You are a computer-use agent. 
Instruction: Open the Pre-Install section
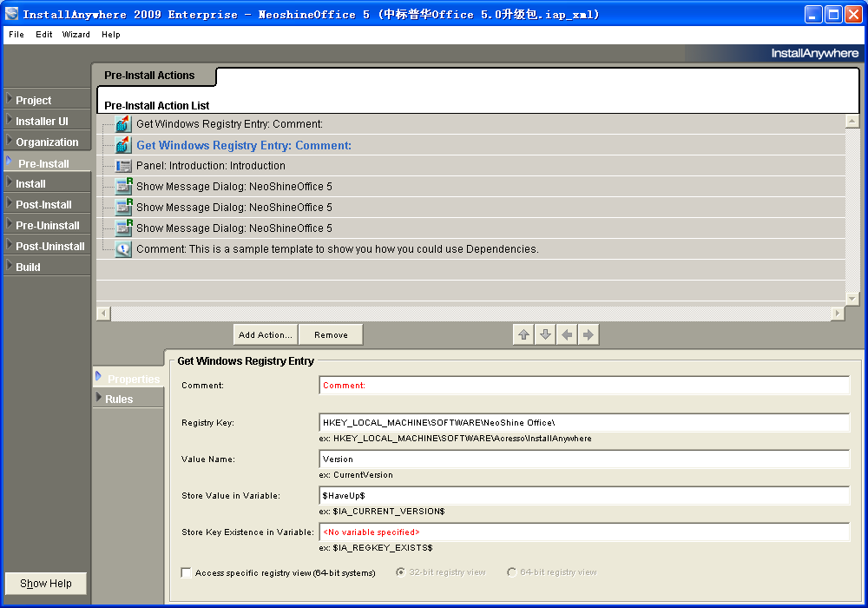[47, 163]
